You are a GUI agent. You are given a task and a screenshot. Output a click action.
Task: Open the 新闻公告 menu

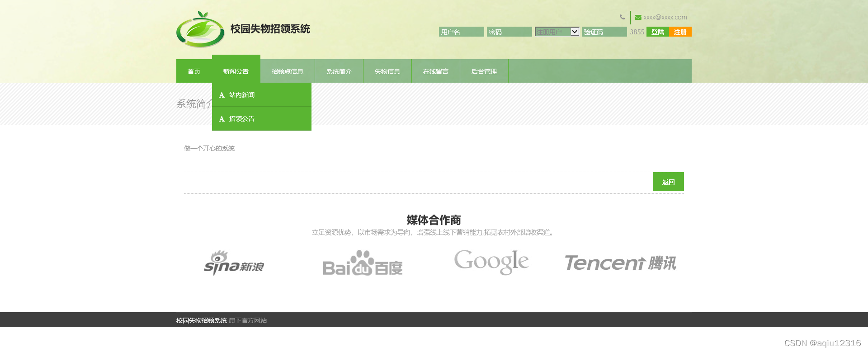pyautogui.click(x=236, y=69)
